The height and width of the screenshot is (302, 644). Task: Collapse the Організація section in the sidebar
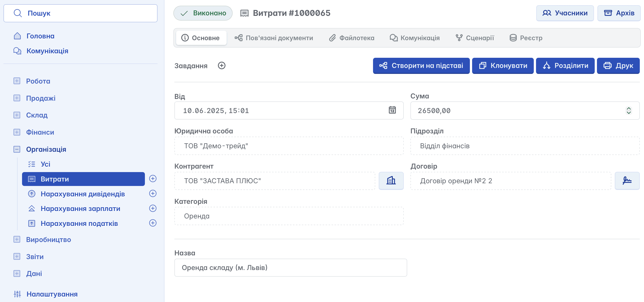pyautogui.click(x=17, y=149)
